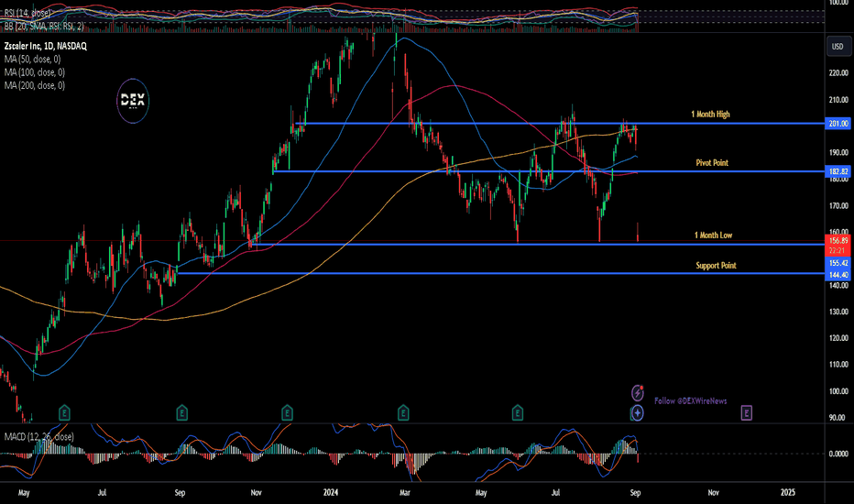The image size is (854, 504).
Task: Open the purple upcoming earnings E marker
Action: pyautogui.click(x=747, y=413)
